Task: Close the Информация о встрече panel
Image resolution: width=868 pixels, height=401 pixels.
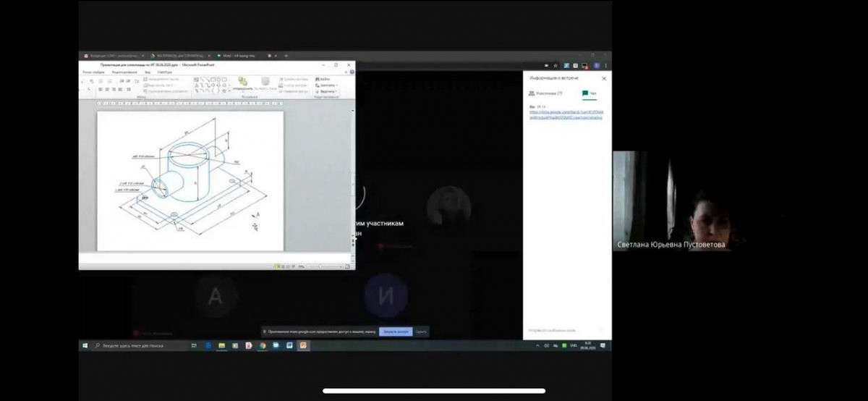Action: point(604,78)
